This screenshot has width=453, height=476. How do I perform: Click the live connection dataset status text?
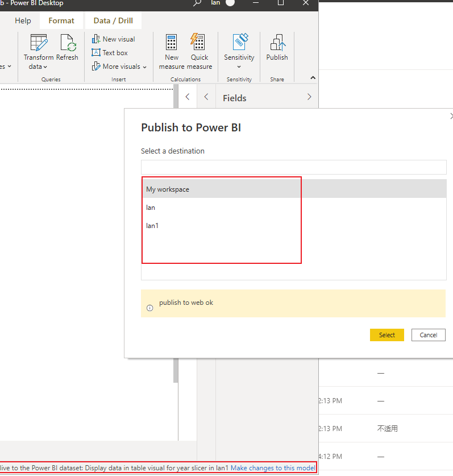[114, 468]
